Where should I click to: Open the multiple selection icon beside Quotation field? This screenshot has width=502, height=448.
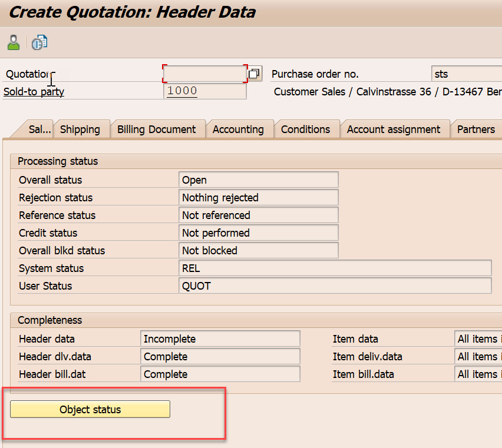(253, 73)
